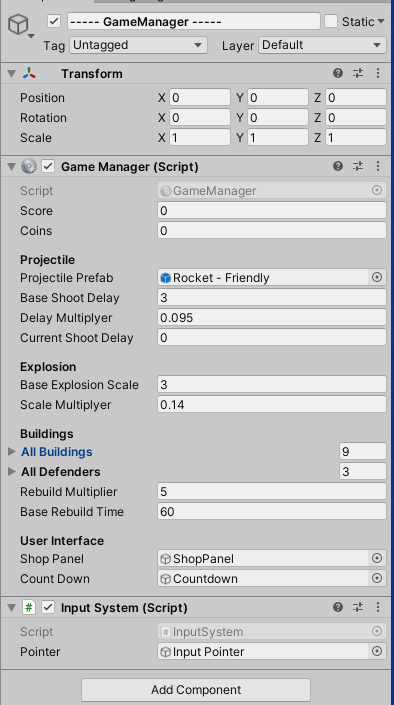Click the Rebuild Multiplier field
This screenshot has height=705, width=394.
tap(272, 492)
